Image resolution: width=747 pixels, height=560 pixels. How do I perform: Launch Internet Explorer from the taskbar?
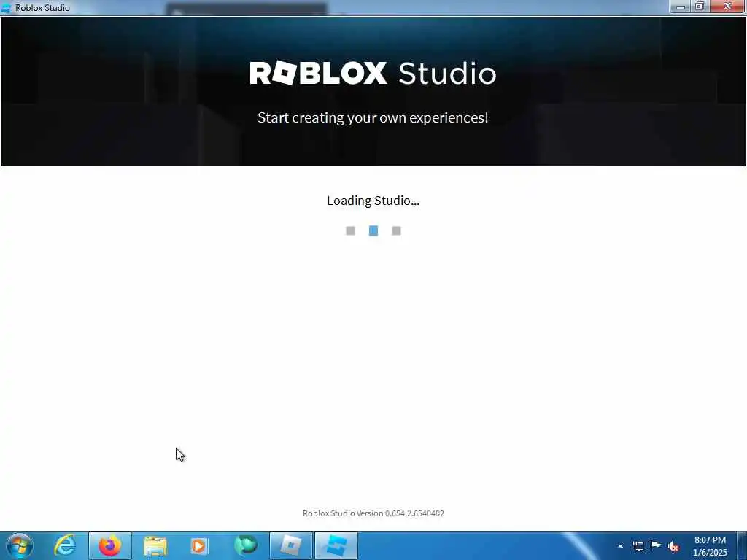click(65, 545)
